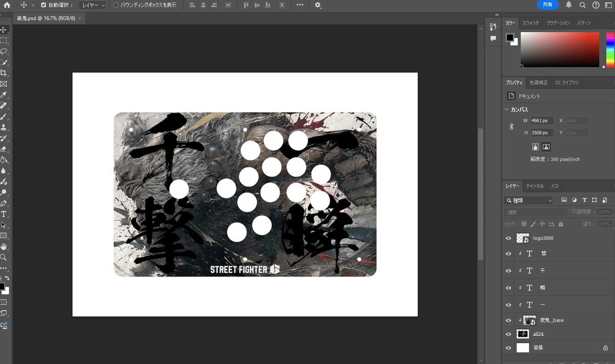Screen dimensions: 615x364
Task: Show more options bar items (ellipsis)
Action: [x=300, y=5]
